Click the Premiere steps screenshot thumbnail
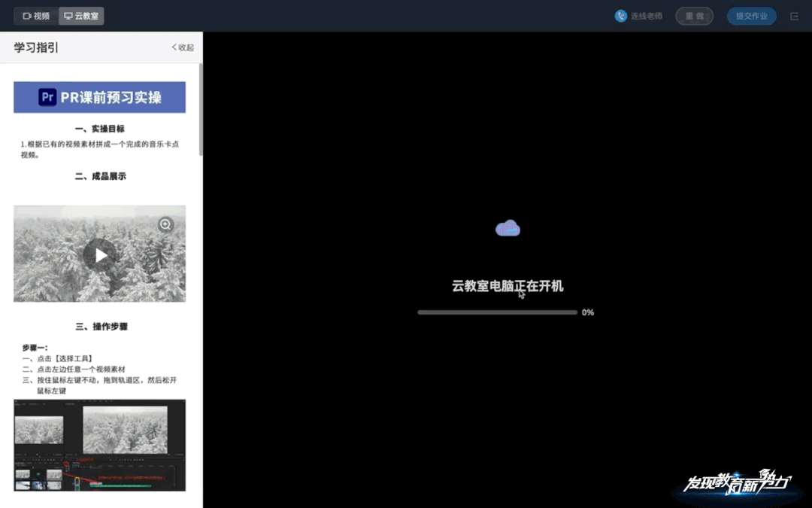 (x=98, y=444)
